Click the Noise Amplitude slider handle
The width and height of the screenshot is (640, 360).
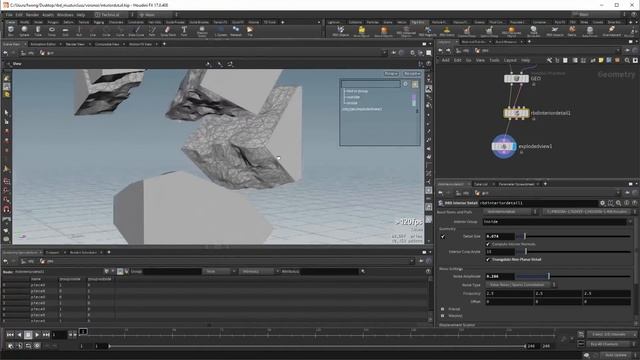pos(549,276)
